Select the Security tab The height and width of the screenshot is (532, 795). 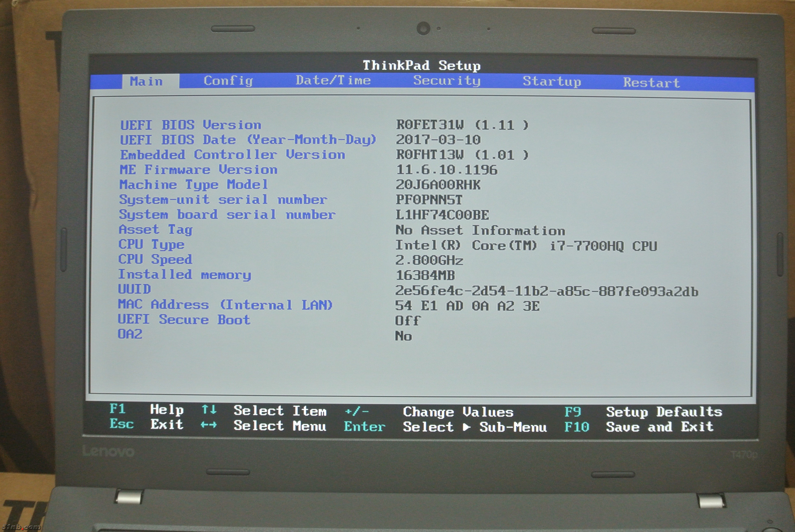(447, 81)
